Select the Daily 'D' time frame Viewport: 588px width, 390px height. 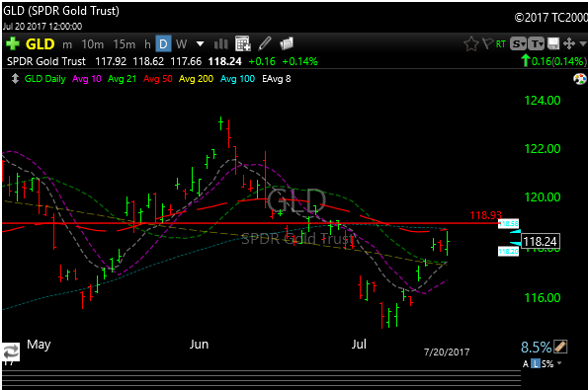(163, 43)
